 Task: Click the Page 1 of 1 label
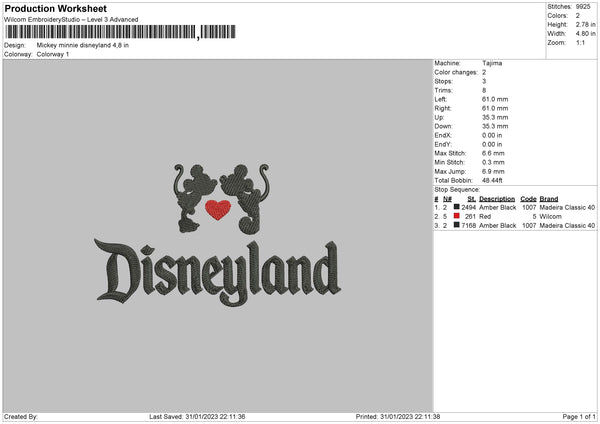pyautogui.click(x=579, y=417)
